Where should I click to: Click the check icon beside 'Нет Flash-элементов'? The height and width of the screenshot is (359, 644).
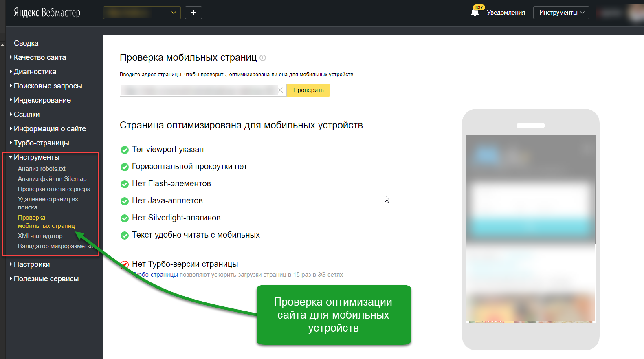point(125,184)
